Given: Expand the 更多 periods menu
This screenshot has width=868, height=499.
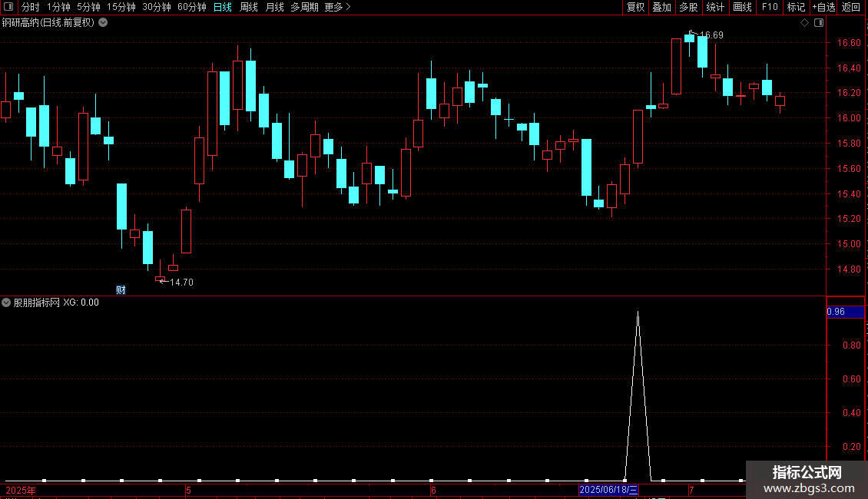Looking at the screenshot, I should (338, 7).
